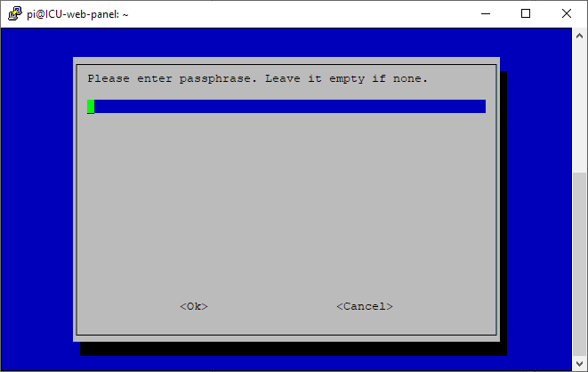Click the green text cursor block

point(91,107)
